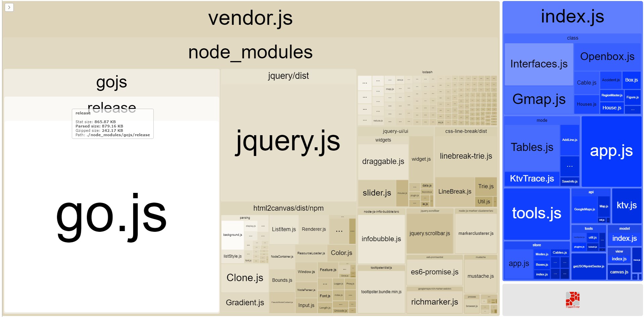644x317 pixels.
Task: Click the getJSONprintSector.js block
Action: pos(588,266)
